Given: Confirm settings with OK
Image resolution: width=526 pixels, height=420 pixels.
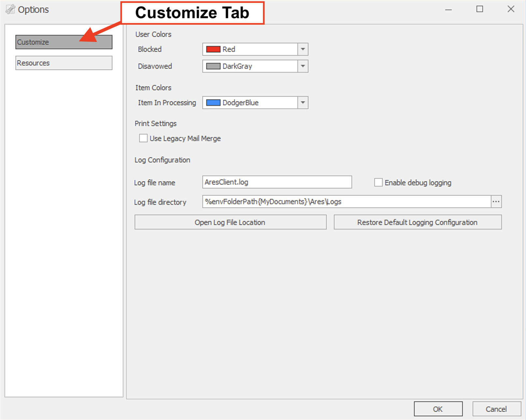Looking at the screenshot, I should pyautogui.click(x=438, y=409).
